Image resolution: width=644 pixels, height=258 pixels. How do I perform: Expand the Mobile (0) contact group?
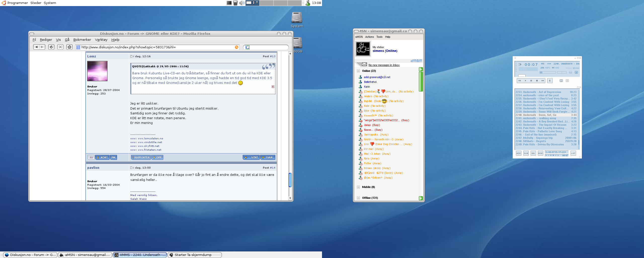(358, 187)
